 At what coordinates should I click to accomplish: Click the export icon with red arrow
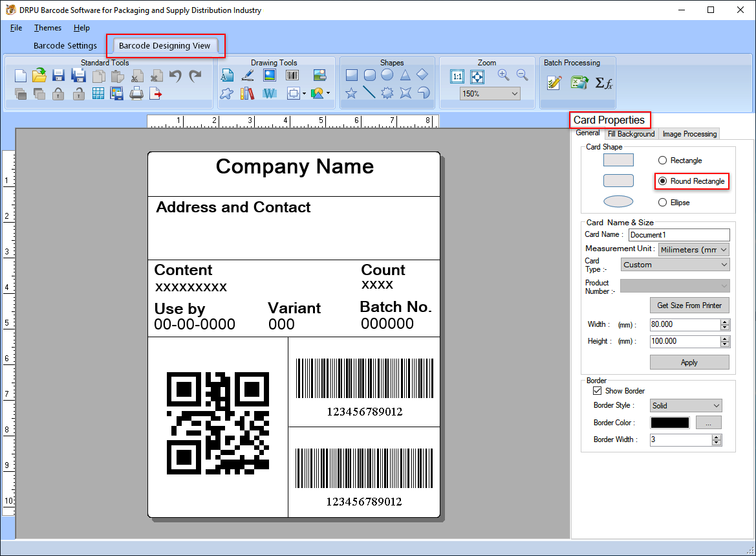(156, 93)
